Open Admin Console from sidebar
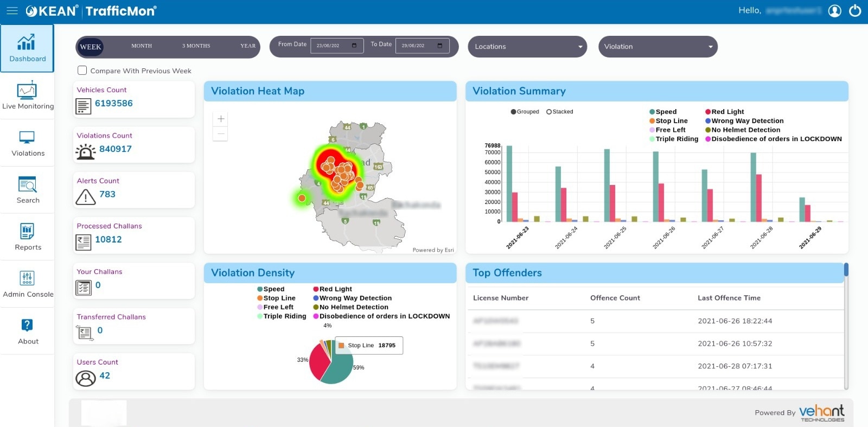The width and height of the screenshot is (868, 427). pyautogui.click(x=27, y=284)
